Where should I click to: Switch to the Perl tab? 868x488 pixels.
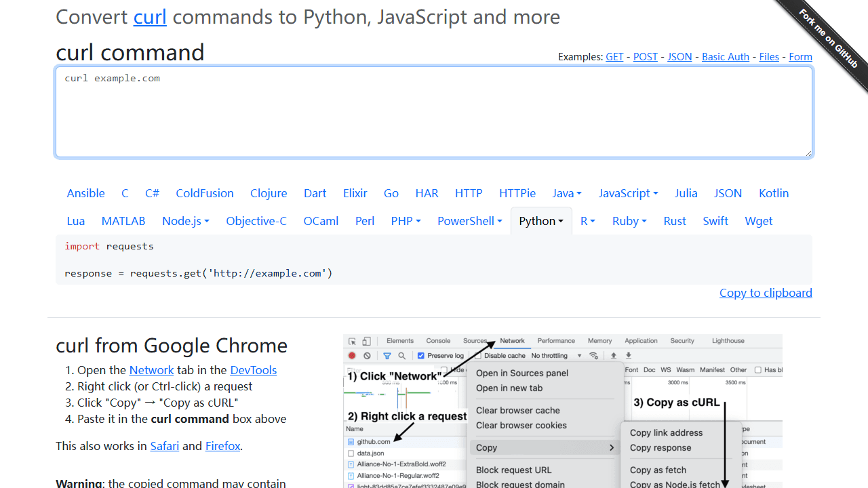click(365, 221)
